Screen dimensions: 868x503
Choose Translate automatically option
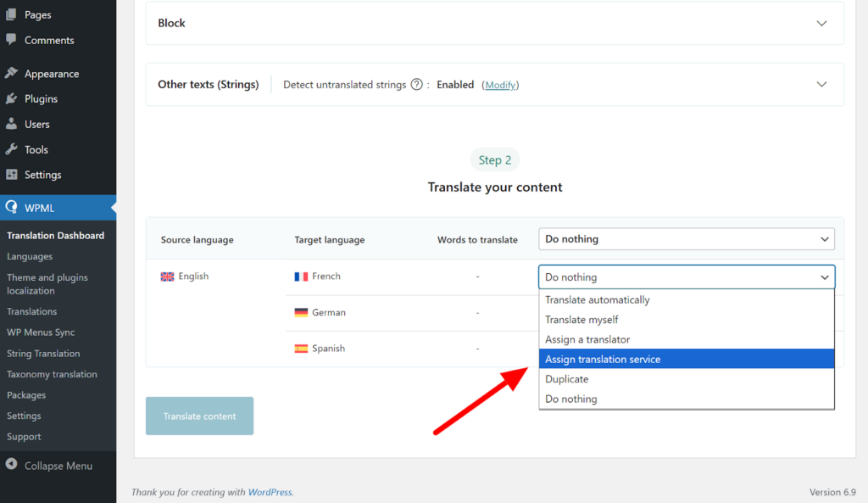(687, 299)
